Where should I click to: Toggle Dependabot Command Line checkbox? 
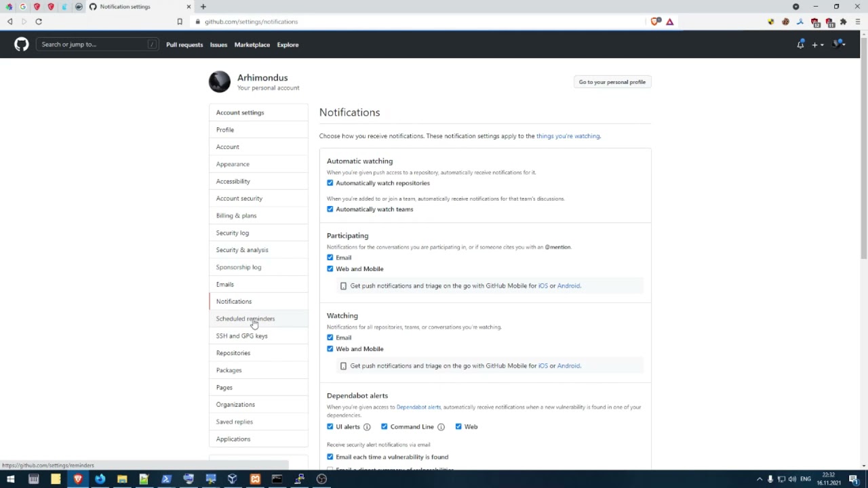point(384,427)
